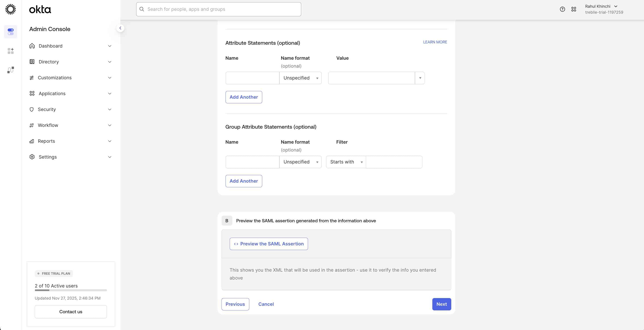Open the Starts with filter dropdown
Screen dimensions: 644x330
345,162
